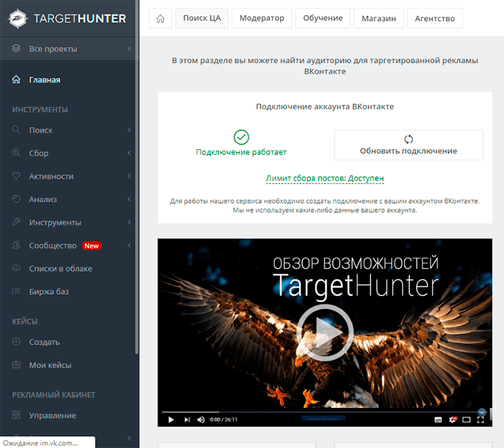The image size is (504, 448).
Task: Open Управление in рекламный кабинет
Action: (52, 415)
